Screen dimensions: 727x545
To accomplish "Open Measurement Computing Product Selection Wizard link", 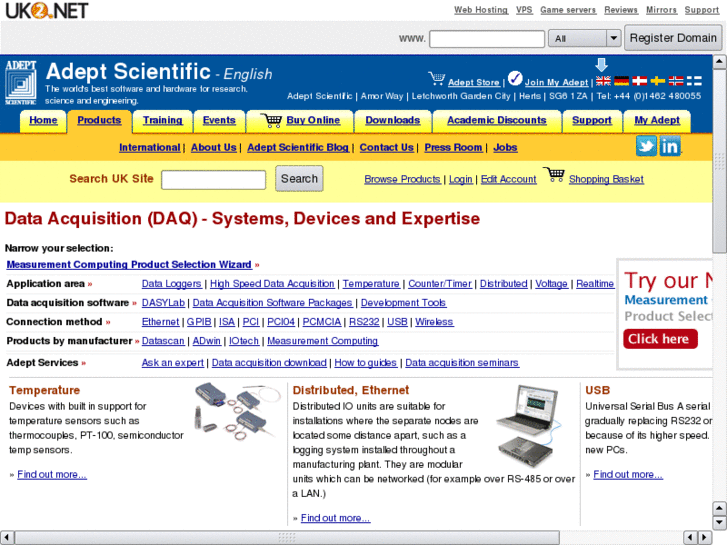I will (x=129, y=264).
